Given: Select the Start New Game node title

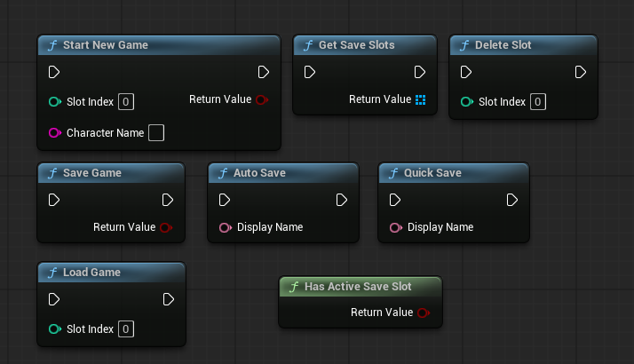Looking at the screenshot, I should pos(106,45).
